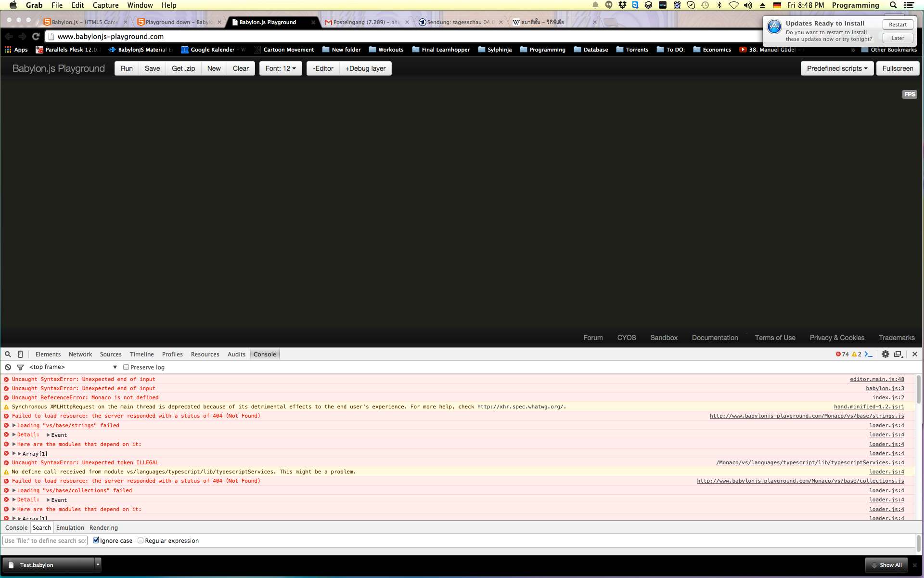Expand 'Loading "vs/base/collections" failed' message
This screenshot has width=924, height=578.
(14, 490)
